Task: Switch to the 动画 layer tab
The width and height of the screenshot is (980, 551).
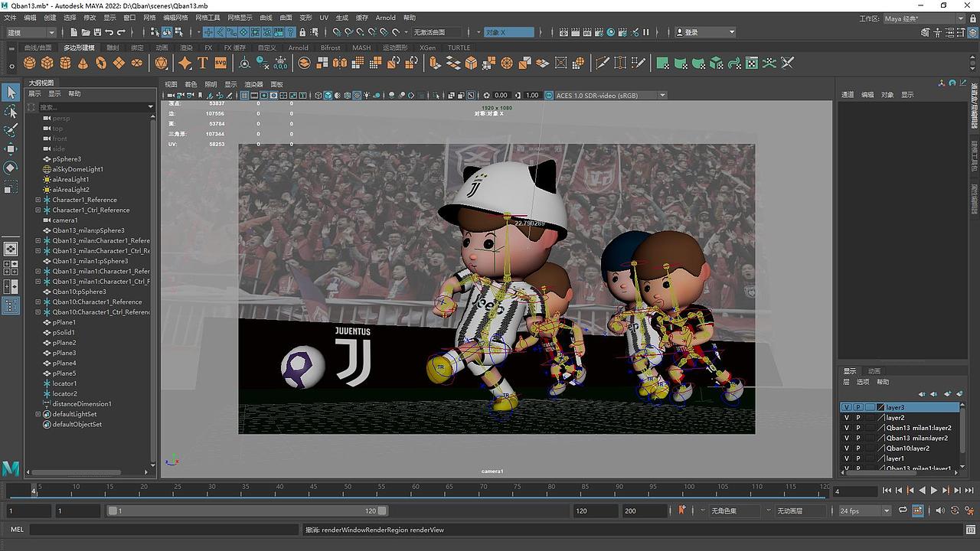Action: click(x=874, y=371)
